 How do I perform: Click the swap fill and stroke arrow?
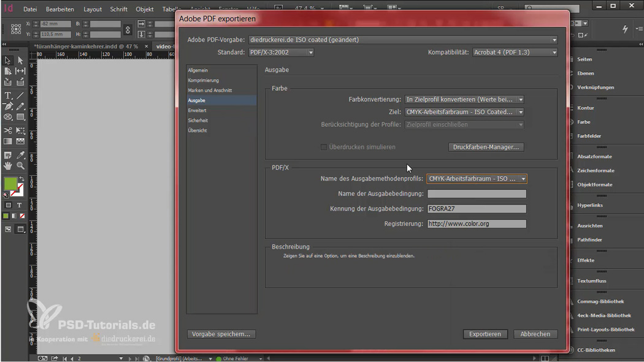pos(21,179)
